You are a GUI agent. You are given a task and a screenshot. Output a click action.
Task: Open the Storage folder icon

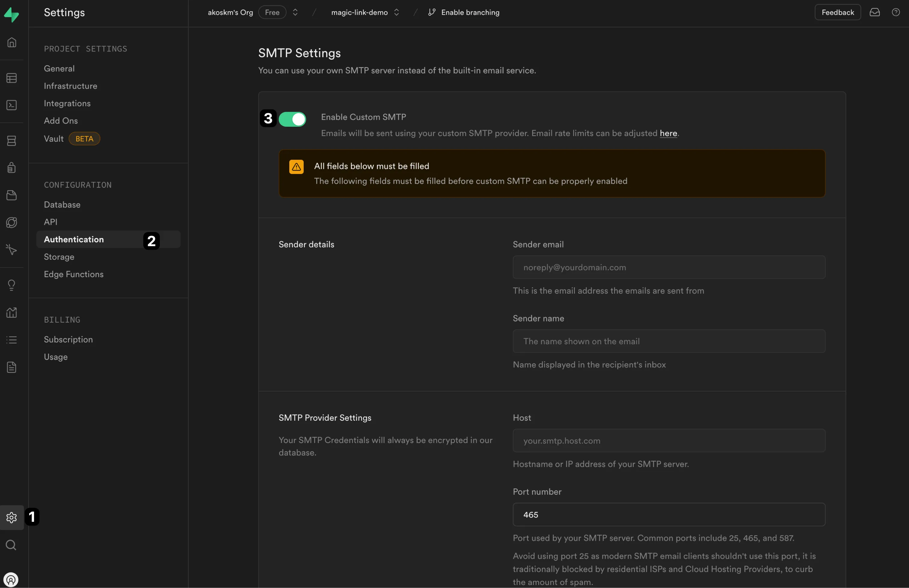coord(12,195)
